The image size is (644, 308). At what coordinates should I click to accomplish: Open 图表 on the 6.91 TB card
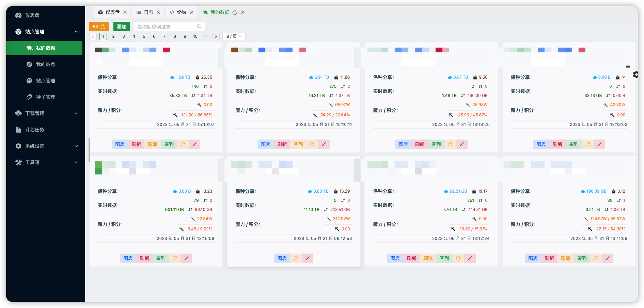(266, 144)
